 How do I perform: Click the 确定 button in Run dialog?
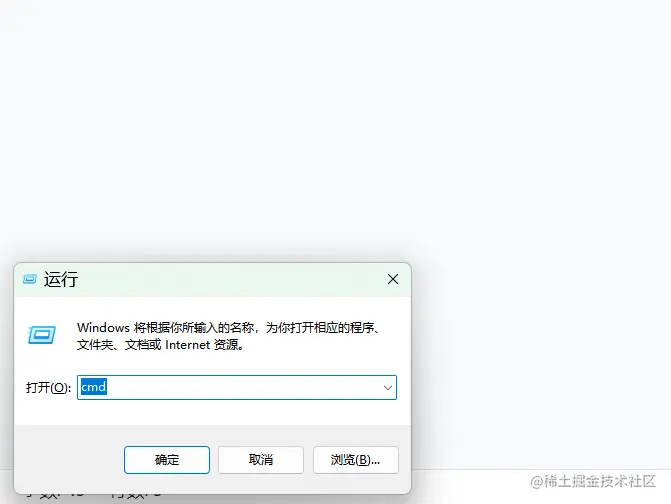point(167,460)
